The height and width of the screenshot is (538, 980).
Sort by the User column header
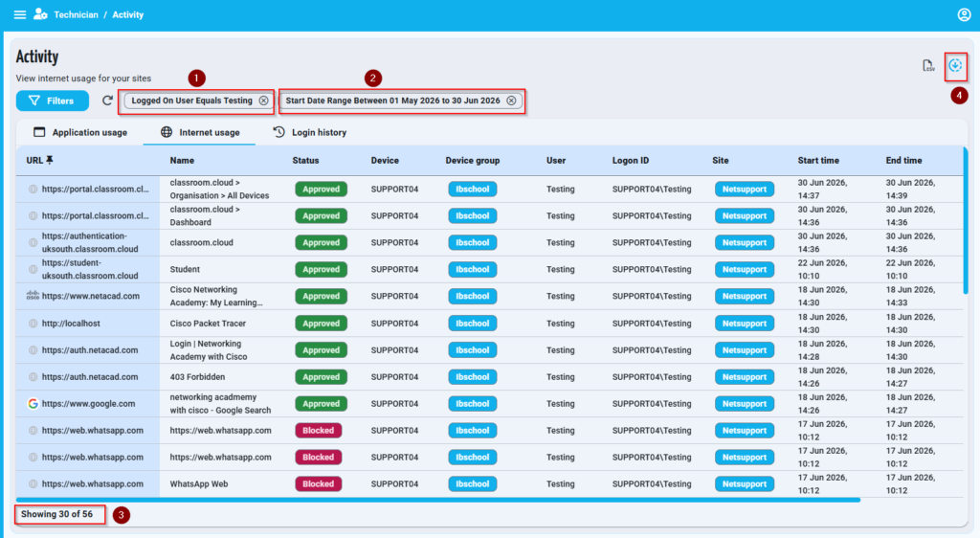[556, 161]
